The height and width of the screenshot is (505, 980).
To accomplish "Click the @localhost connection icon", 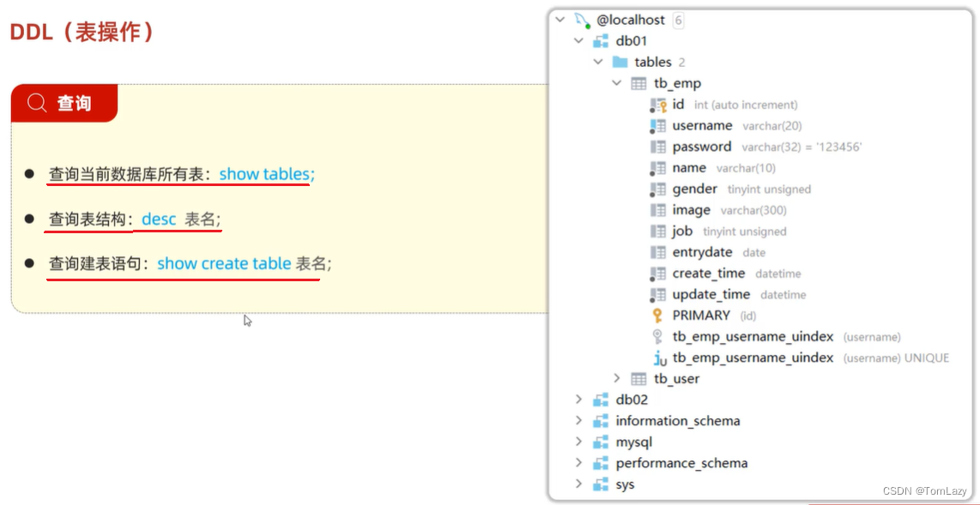I will pos(582,19).
